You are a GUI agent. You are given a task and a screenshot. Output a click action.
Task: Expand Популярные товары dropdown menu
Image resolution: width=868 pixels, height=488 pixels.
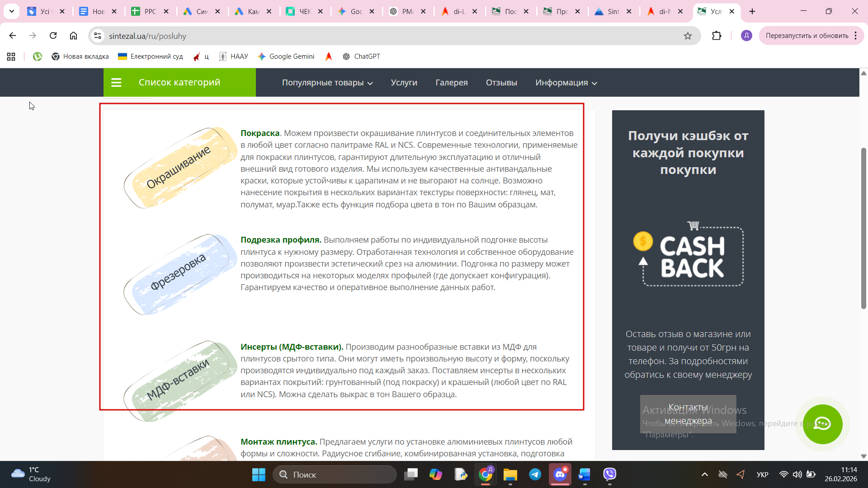pyautogui.click(x=327, y=83)
